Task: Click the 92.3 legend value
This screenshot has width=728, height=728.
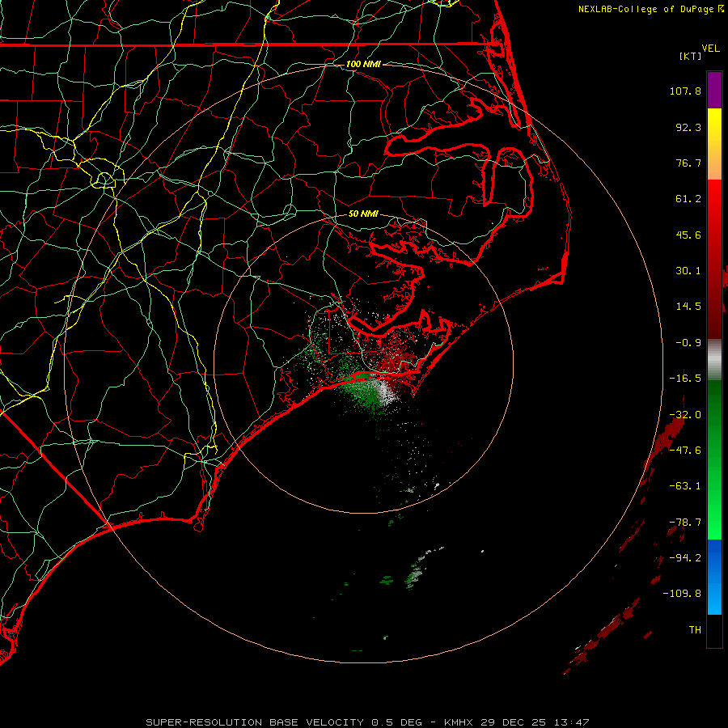Action: coord(688,127)
